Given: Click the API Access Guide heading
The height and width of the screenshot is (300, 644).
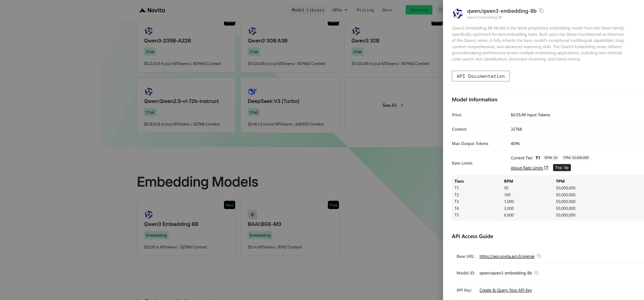Looking at the screenshot, I should click(x=472, y=236).
